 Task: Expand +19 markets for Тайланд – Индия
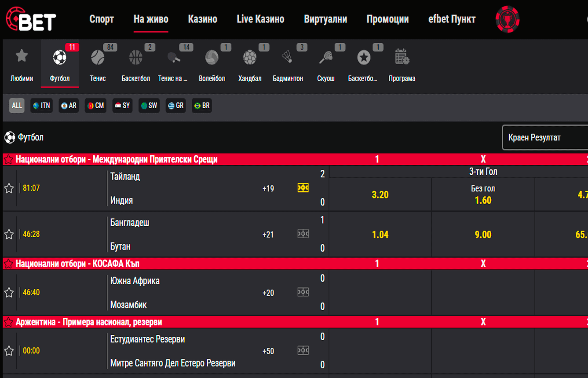pos(268,189)
